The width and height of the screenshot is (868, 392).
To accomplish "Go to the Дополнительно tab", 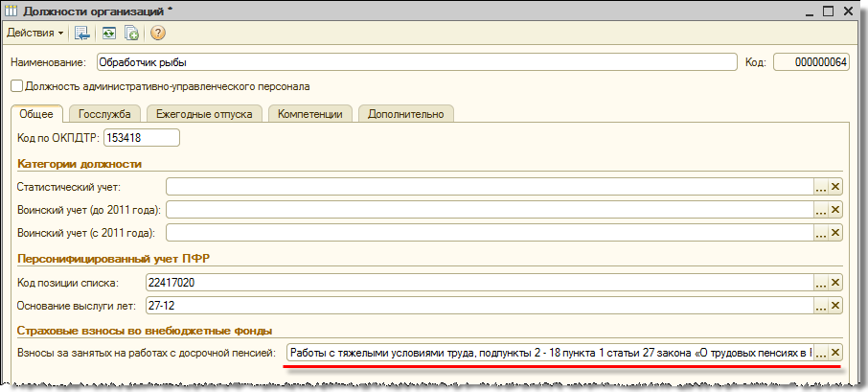I will 406,114.
